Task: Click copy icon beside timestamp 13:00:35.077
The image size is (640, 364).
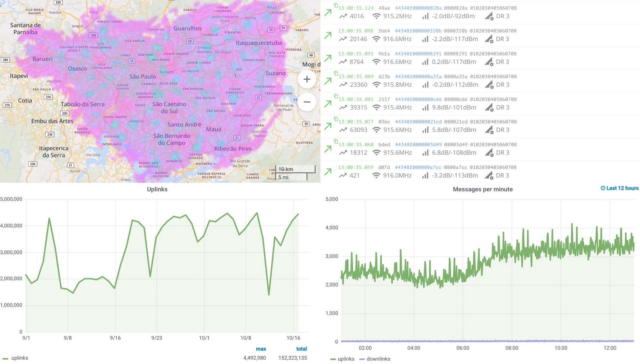Action: 336,119
